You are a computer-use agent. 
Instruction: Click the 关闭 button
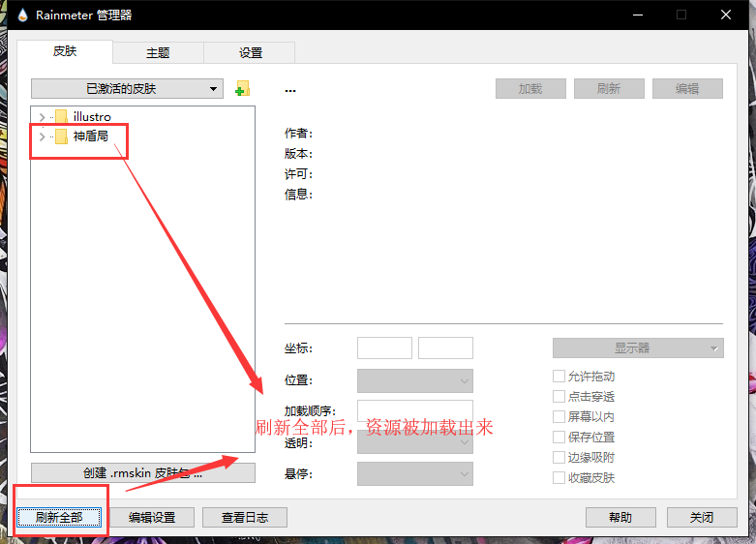[702, 518]
